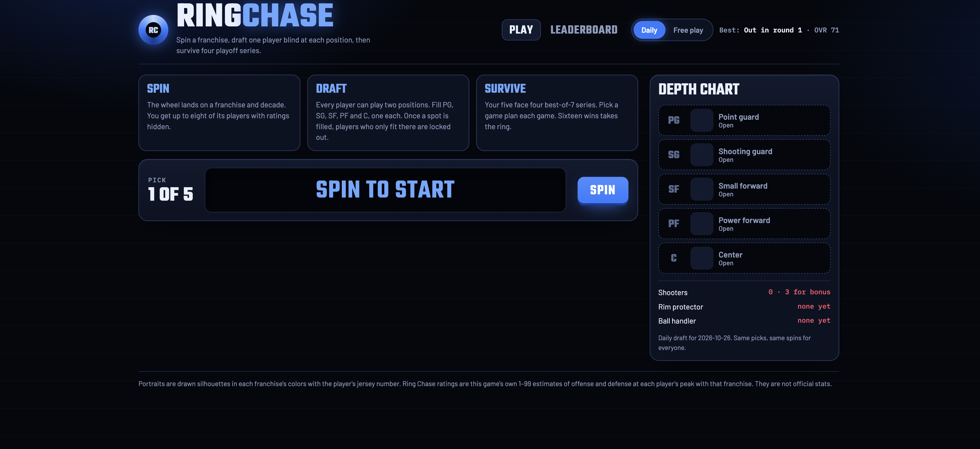Click the DRAFT instruction card heading
This screenshot has width=980, height=449.
(x=331, y=89)
